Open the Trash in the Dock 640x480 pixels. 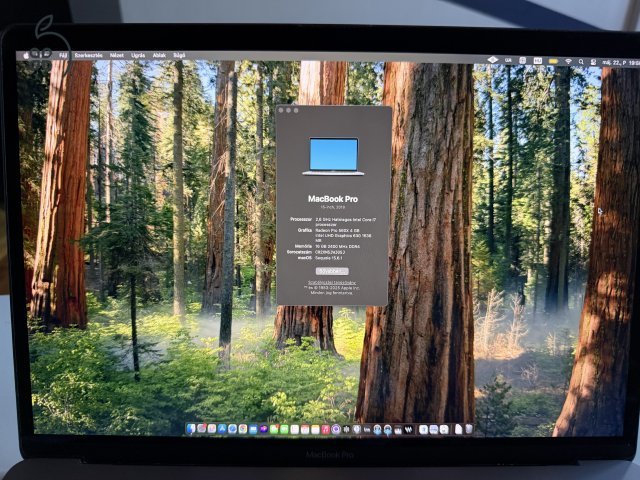[x=469, y=429]
